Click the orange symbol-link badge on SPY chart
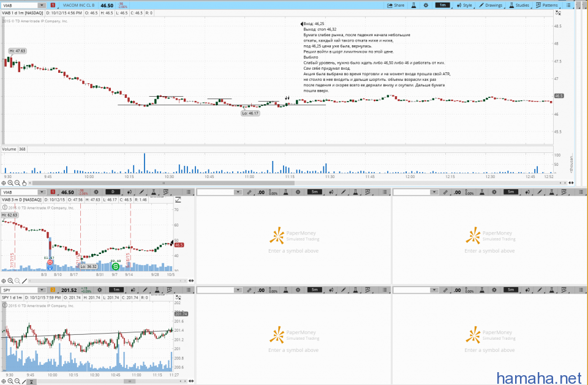 (x=53, y=290)
